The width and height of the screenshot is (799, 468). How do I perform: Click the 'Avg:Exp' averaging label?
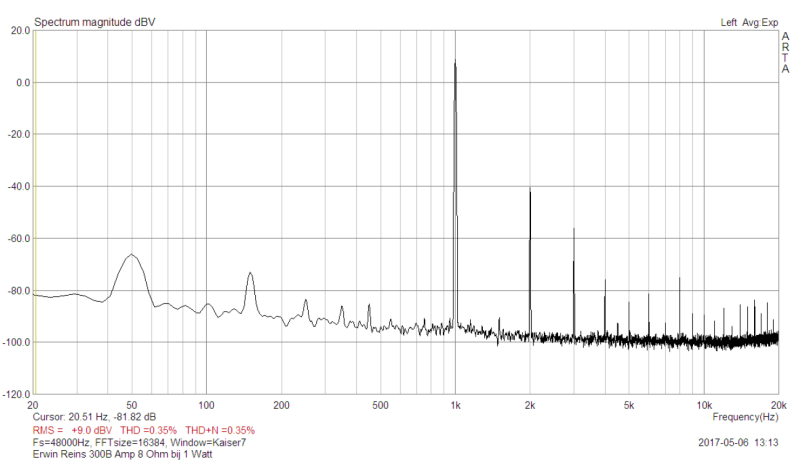point(760,22)
